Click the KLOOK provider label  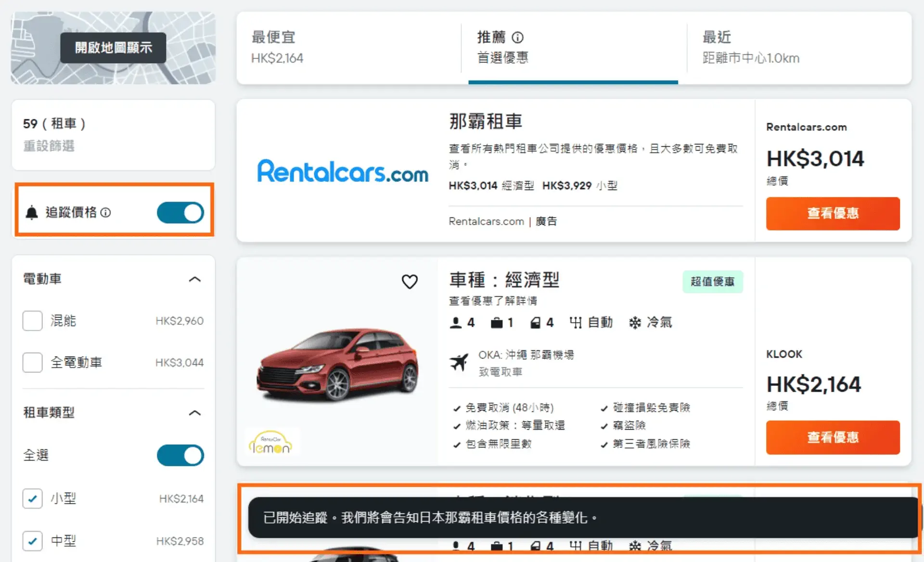click(x=784, y=354)
